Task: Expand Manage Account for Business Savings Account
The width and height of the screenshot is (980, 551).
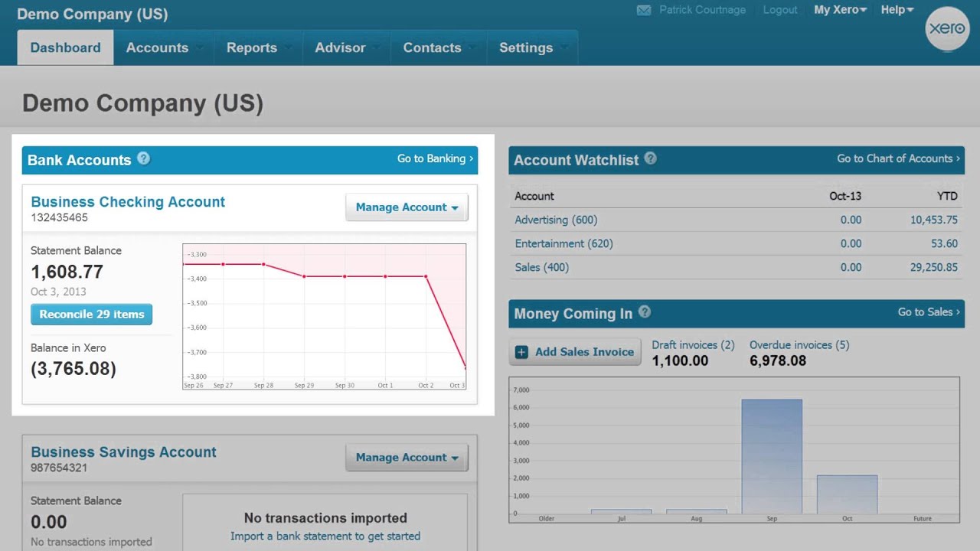Action: (x=407, y=458)
